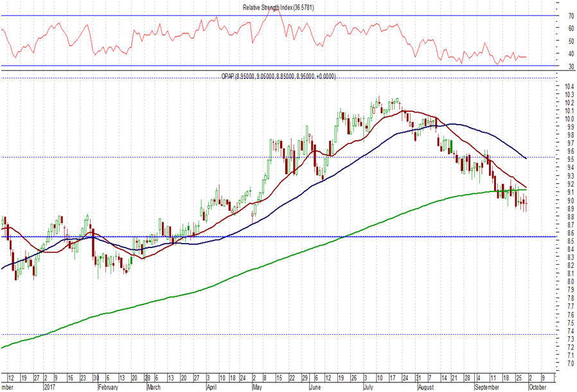Click the 16 date label in January
This screenshot has width=577, height=392.
(x=71, y=378)
